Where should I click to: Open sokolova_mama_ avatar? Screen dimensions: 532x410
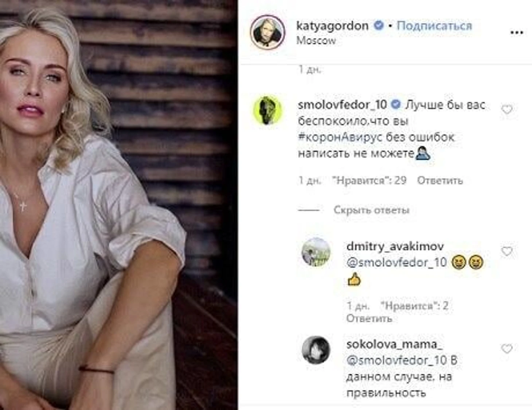[x=316, y=350]
